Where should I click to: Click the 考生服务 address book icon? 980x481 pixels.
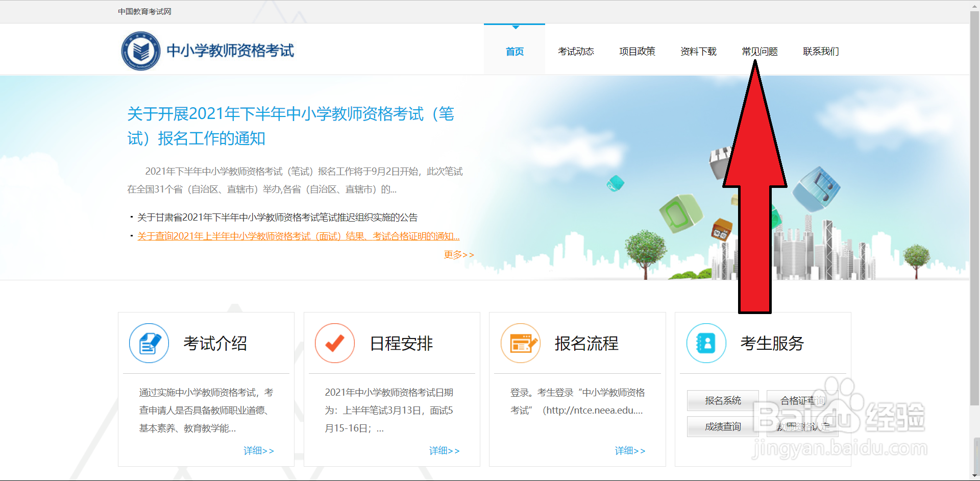tap(706, 343)
